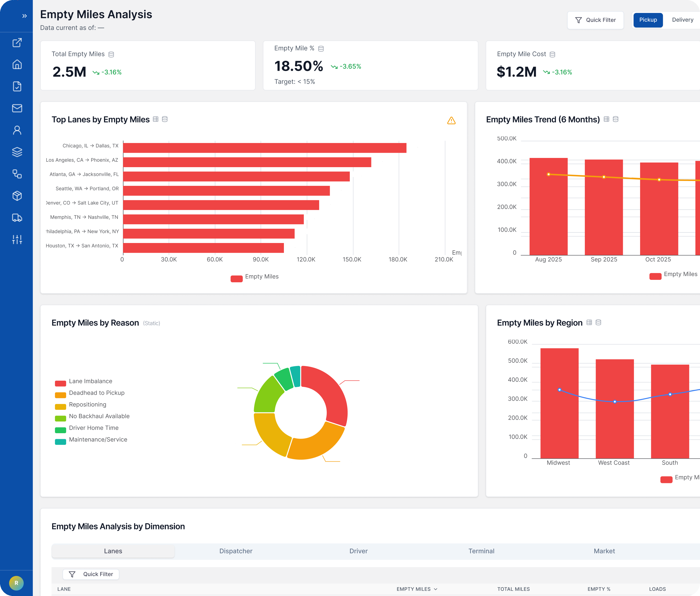Click database icon beside Empty Miles by Region
Image resolution: width=700 pixels, height=596 pixels.
coord(598,322)
